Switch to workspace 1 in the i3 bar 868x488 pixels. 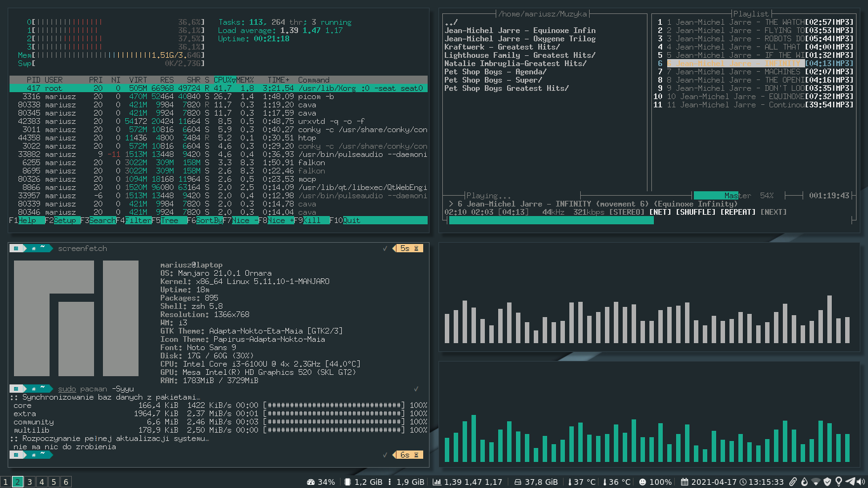[x=5, y=482]
